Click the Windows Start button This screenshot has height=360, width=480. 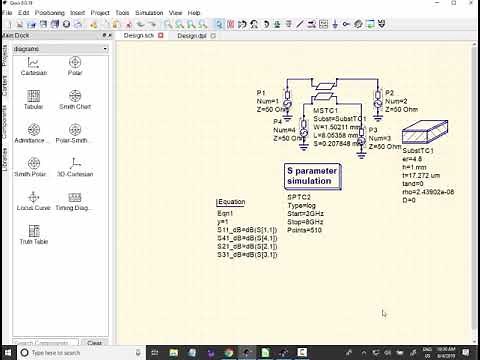click(x=7, y=353)
